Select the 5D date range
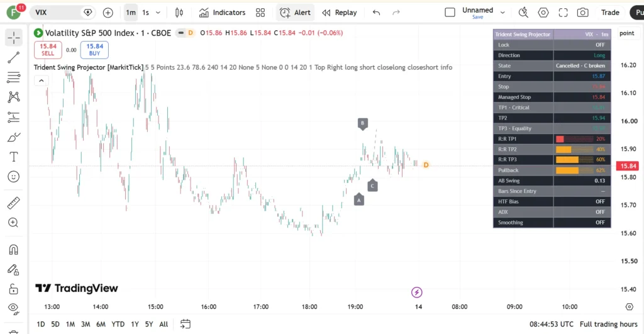644x334 pixels. pos(55,324)
